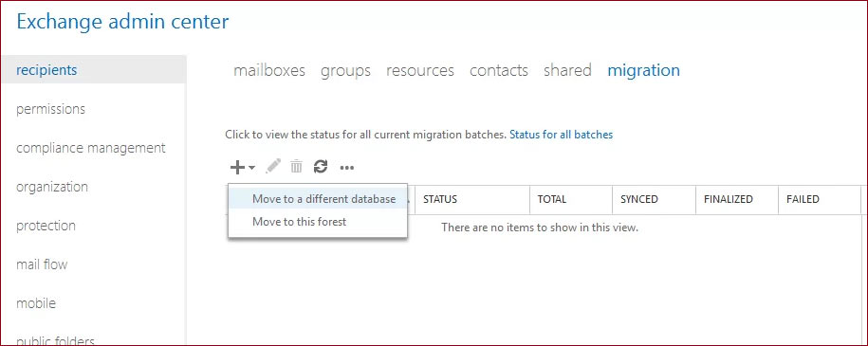This screenshot has width=868, height=346.
Task: Select Move to a different database
Action: click(319, 199)
